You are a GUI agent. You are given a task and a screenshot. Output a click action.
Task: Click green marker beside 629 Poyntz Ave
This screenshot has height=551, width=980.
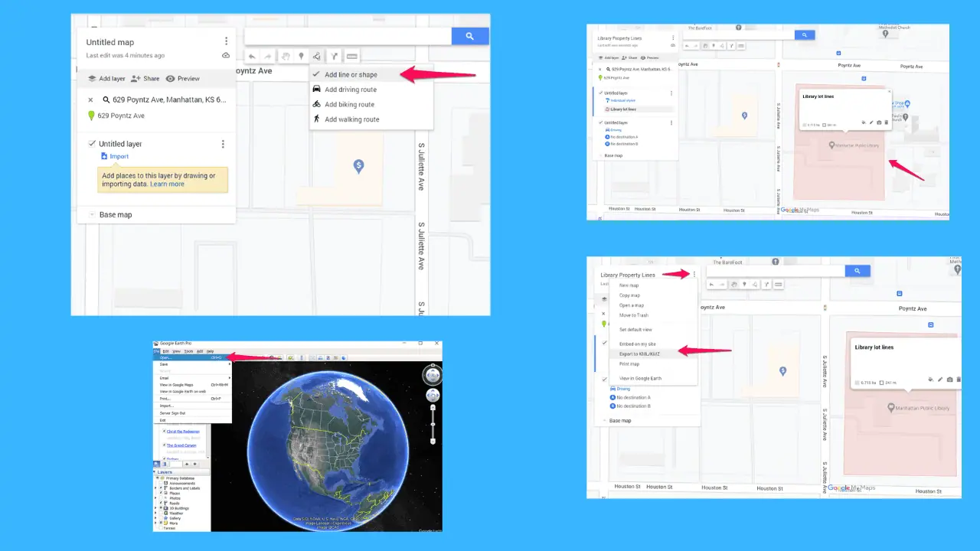click(x=91, y=116)
